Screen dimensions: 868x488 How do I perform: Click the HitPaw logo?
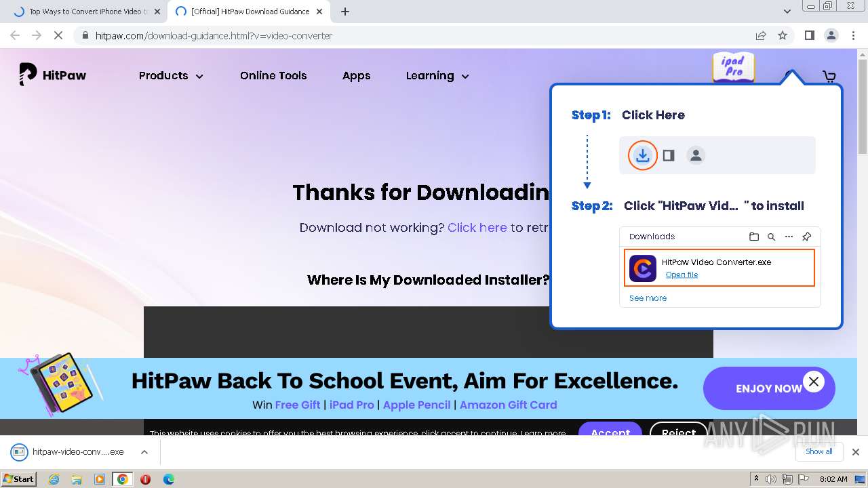[53, 75]
